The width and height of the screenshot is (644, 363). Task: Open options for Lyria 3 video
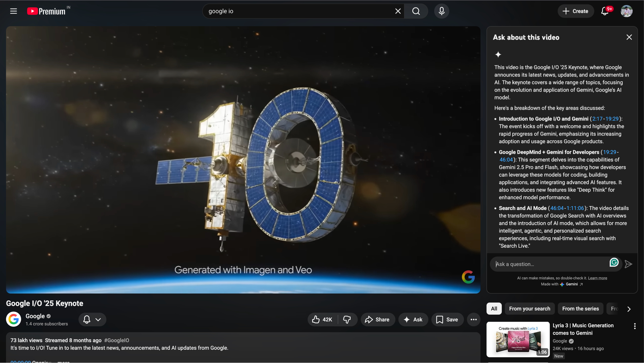(x=635, y=326)
